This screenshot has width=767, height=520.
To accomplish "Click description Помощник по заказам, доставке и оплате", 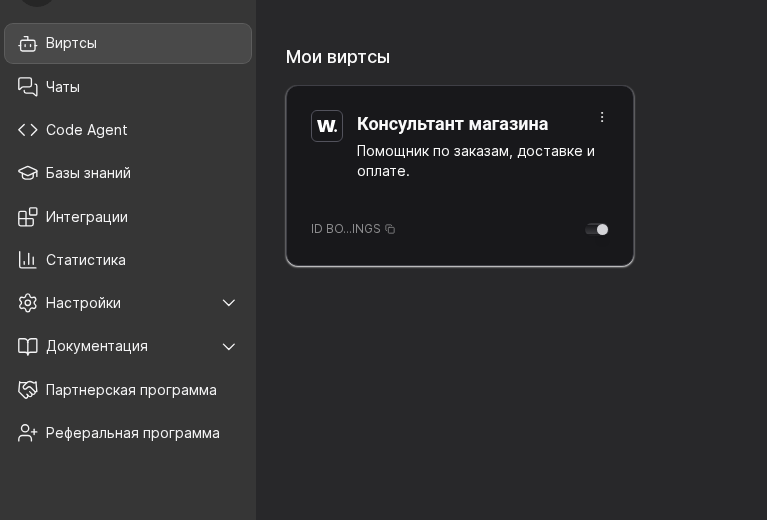I will click(x=476, y=161).
